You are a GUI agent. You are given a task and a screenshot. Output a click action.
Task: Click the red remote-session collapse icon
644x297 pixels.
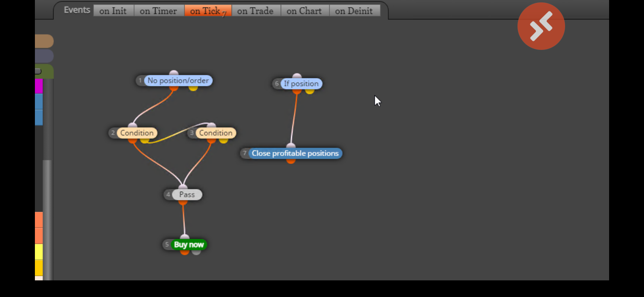[541, 26]
